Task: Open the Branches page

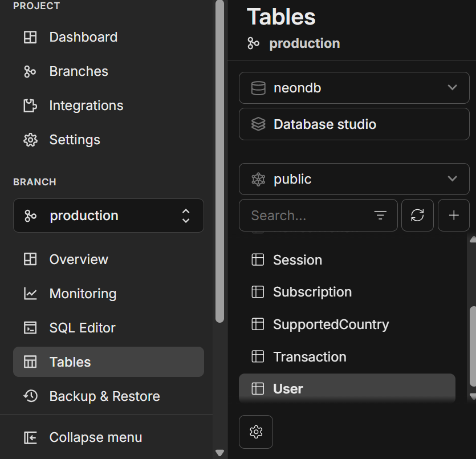Action: (x=108, y=72)
